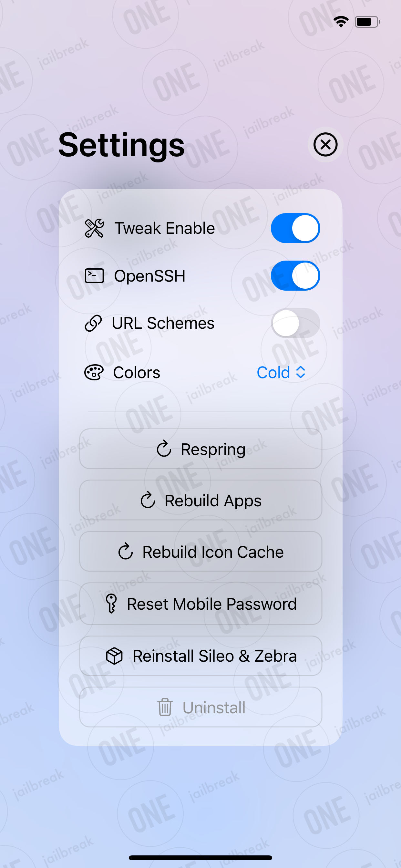The image size is (401, 868).
Task: Click the terminal icon beside OpenSSH
Action: (94, 276)
